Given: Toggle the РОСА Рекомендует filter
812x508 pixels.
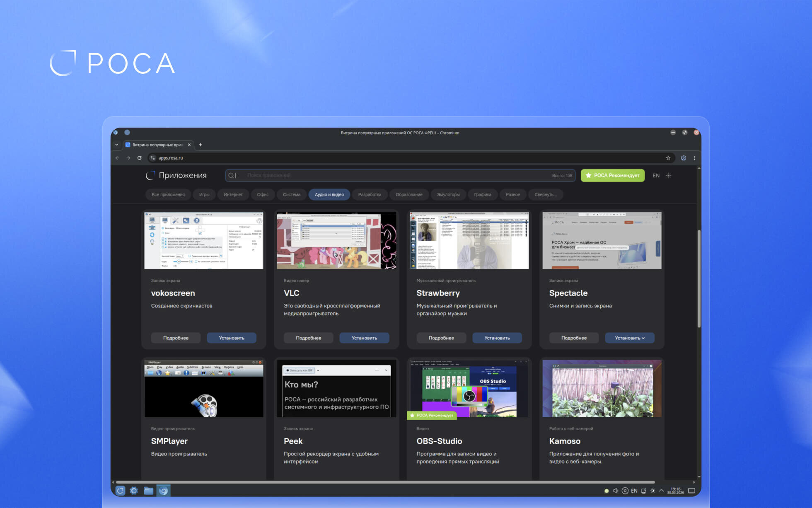Looking at the screenshot, I should (x=612, y=176).
